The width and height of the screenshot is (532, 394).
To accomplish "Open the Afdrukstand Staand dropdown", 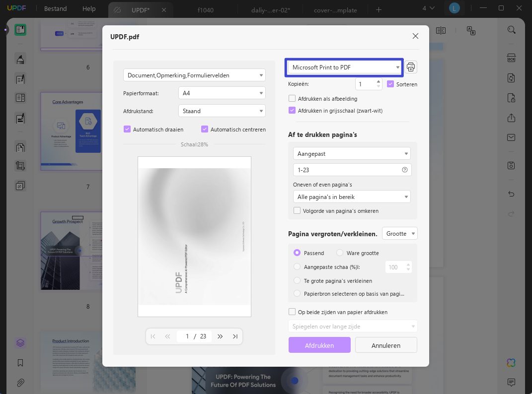I will point(222,111).
